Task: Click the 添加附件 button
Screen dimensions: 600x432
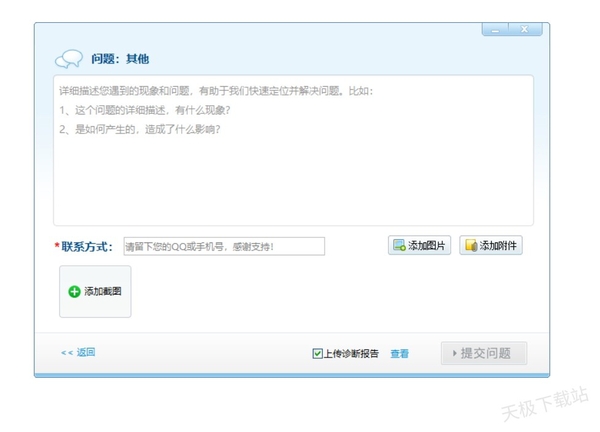Action: [x=491, y=245]
